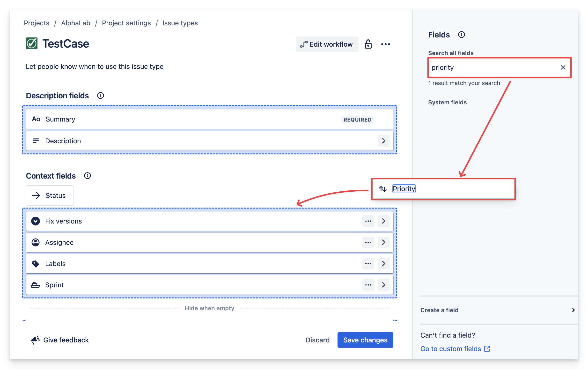Expand the Assignee field chevron
This screenshot has height=369, width=588.
[x=383, y=242]
